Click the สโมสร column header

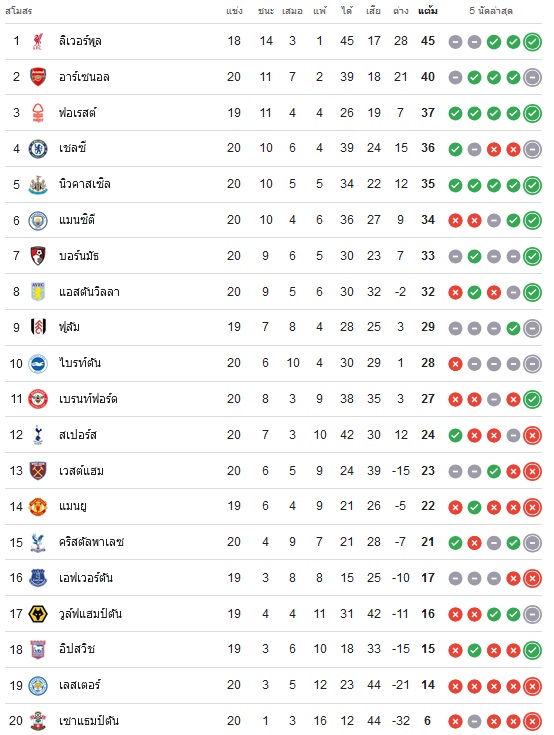(18, 10)
